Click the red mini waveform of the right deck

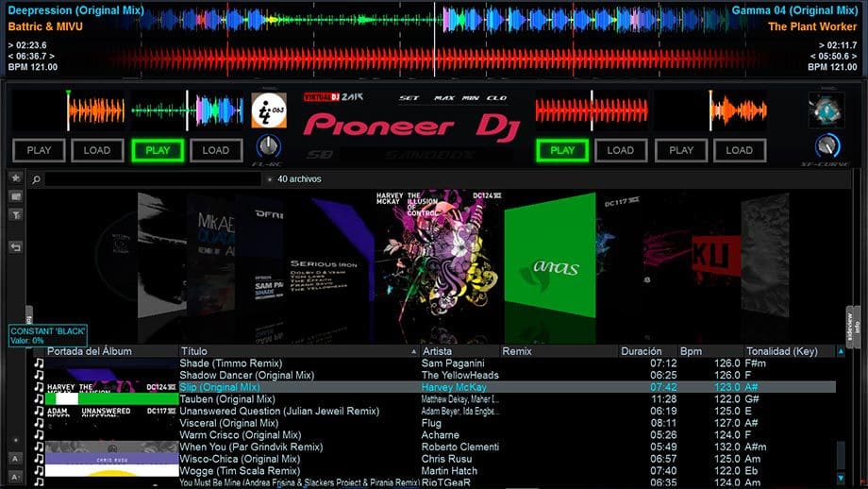592,110
